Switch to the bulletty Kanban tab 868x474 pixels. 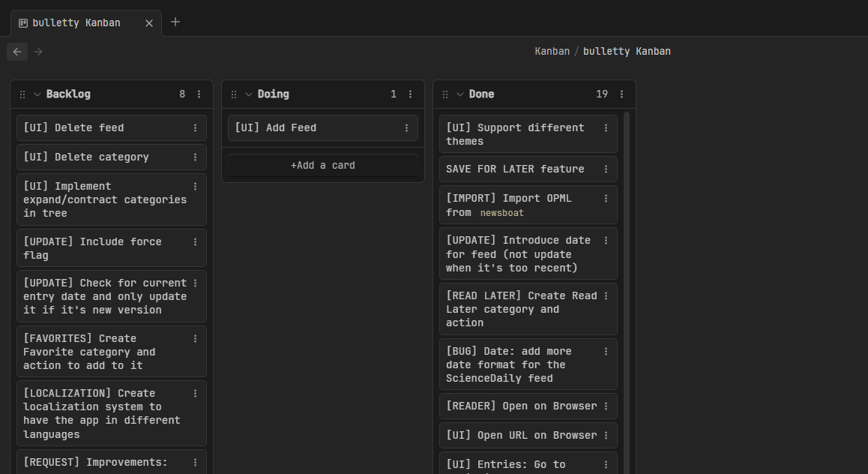tap(76, 22)
